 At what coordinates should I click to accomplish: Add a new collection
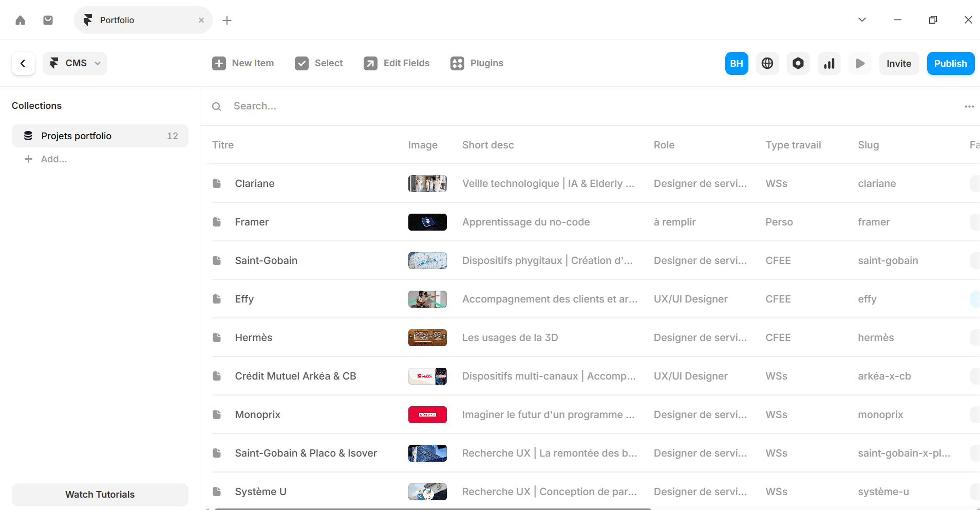pos(46,159)
